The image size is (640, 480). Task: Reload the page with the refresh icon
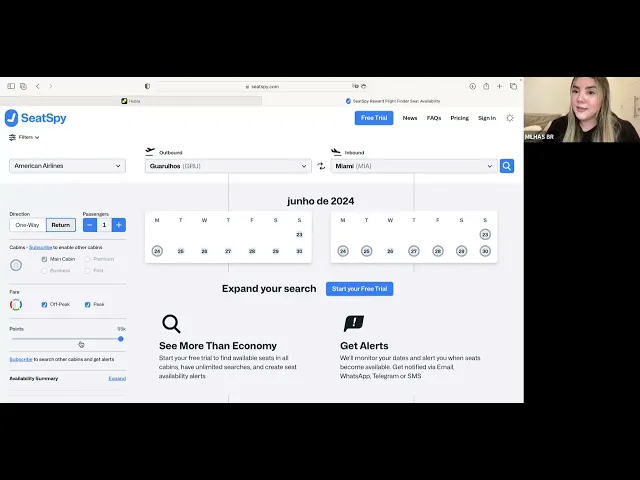coord(364,86)
